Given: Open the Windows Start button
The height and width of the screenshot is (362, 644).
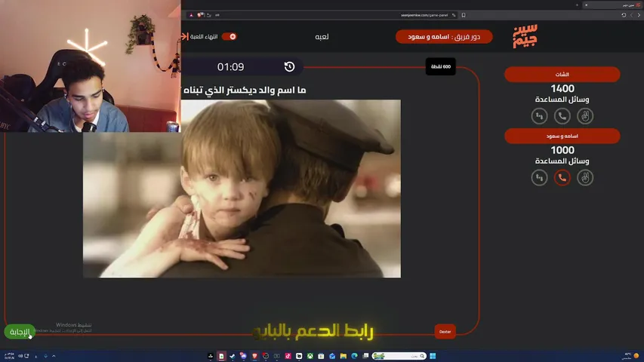Looking at the screenshot, I should [x=433, y=356].
